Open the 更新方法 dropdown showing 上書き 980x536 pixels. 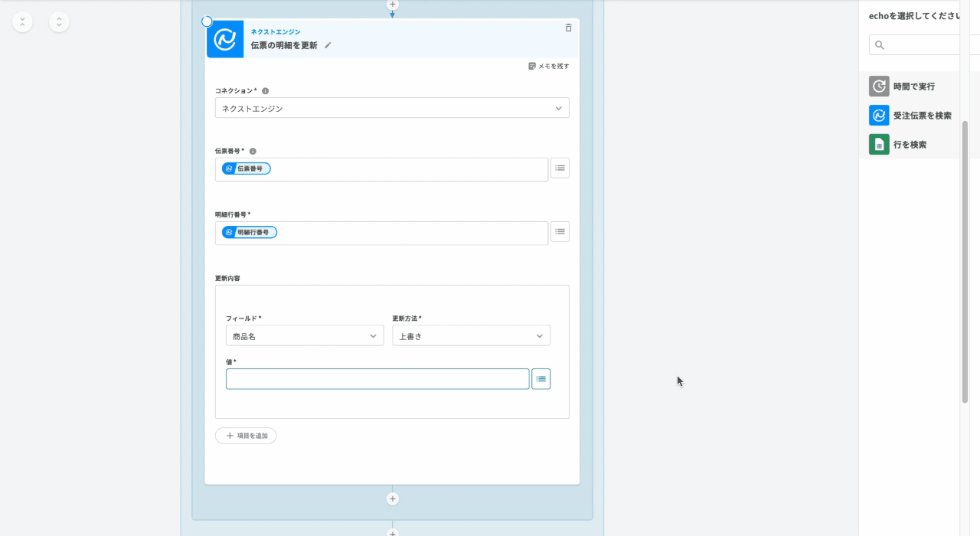click(x=471, y=335)
